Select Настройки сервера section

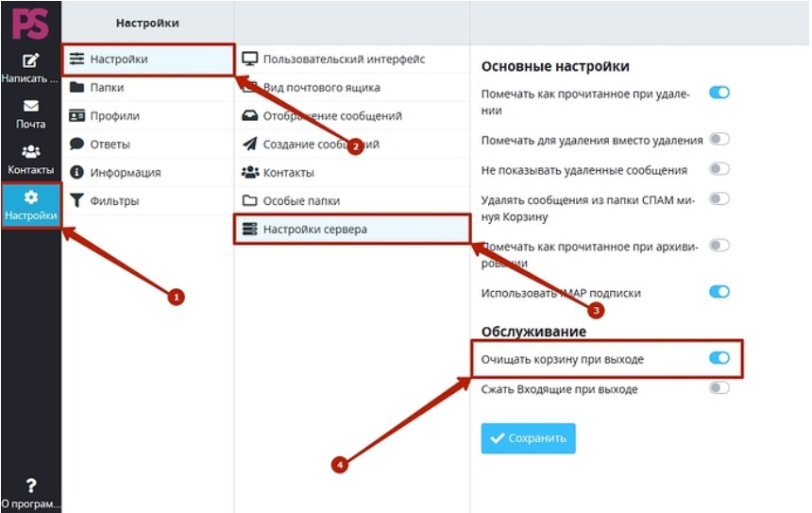click(352, 229)
